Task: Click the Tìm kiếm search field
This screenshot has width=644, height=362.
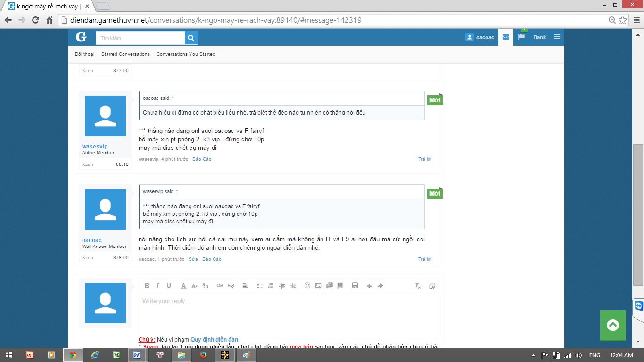Action: pyautogui.click(x=140, y=38)
